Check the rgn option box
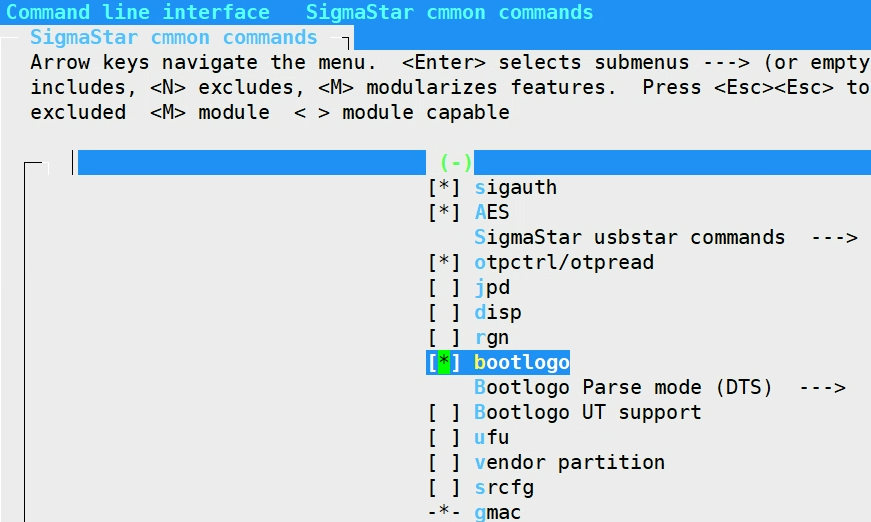 pos(444,338)
